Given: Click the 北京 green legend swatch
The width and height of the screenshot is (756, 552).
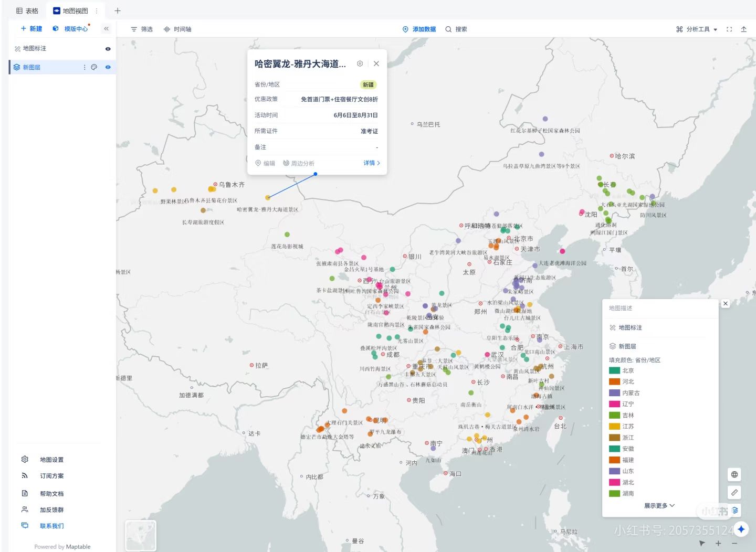Looking at the screenshot, I should (614, 370).
